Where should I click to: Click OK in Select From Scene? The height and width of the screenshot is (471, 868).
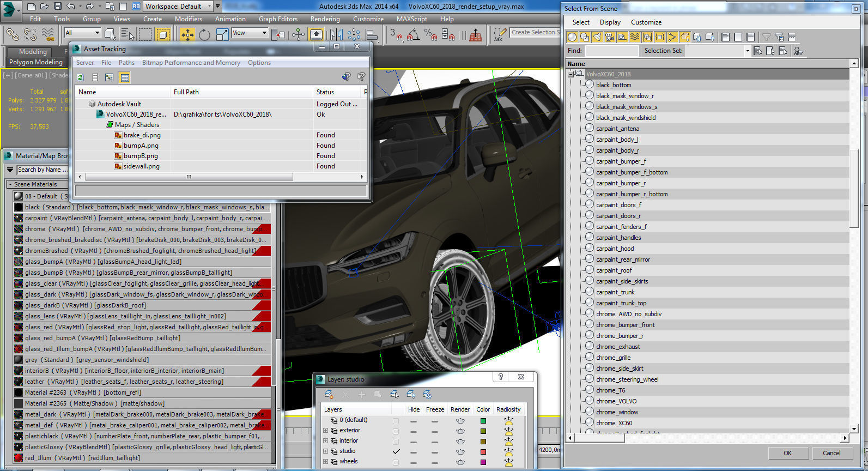[787, 453]
